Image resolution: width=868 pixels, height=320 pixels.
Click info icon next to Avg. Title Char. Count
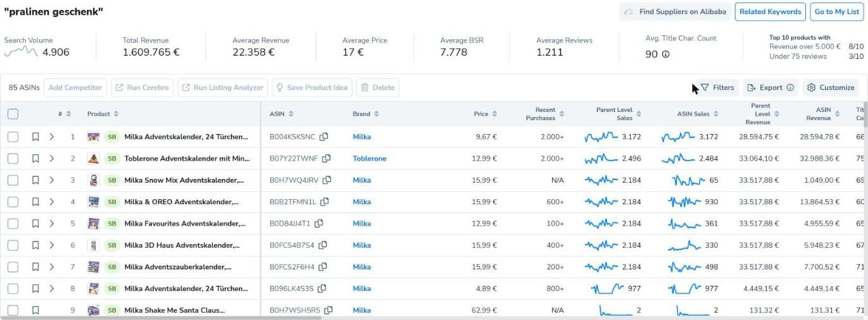click(x=666, y=54)
